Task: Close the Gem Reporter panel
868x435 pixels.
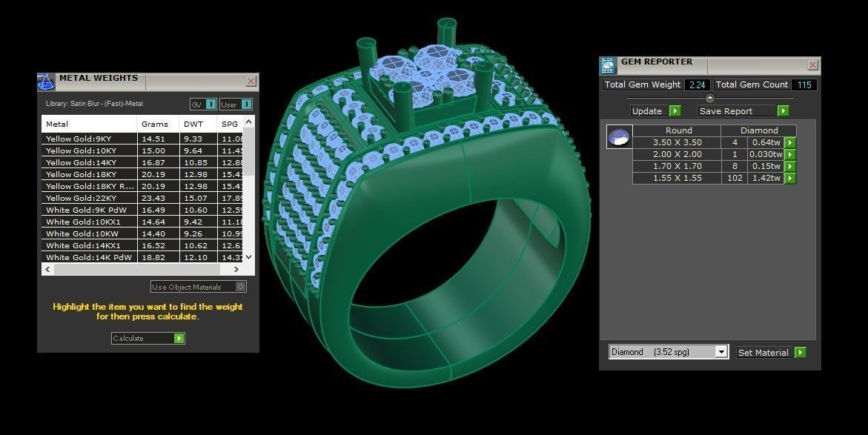Action: 812,64
